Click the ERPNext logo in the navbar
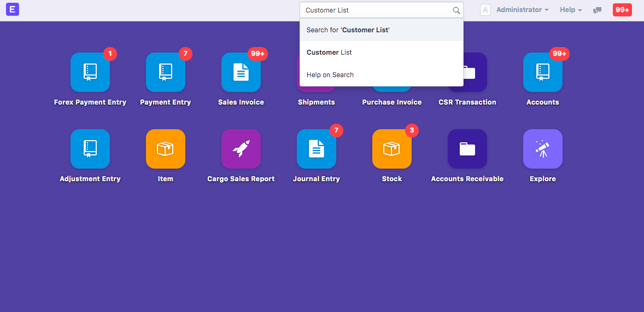The width and height of the screenshot is (644, 312). 13,9
